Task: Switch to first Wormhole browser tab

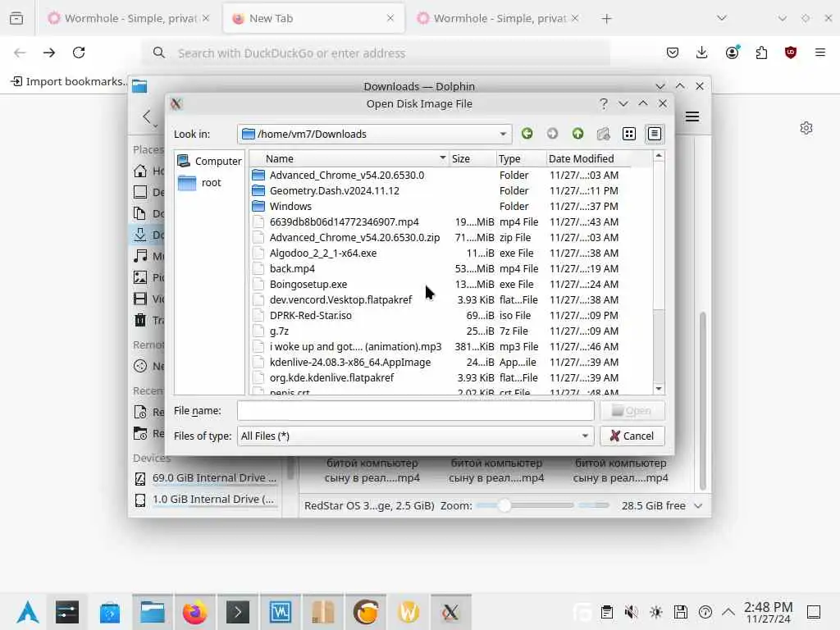Action: click(129, 18)
